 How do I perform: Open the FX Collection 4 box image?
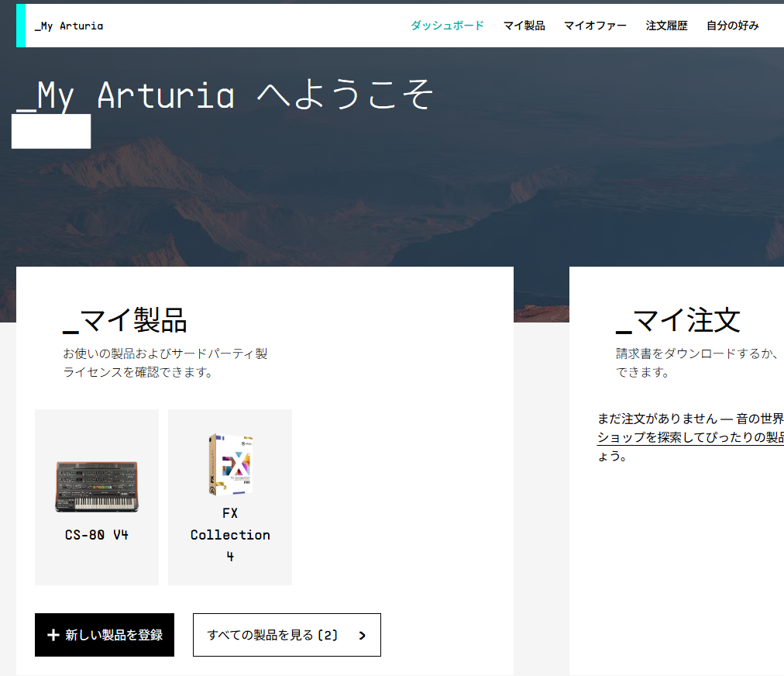point(231,465)
